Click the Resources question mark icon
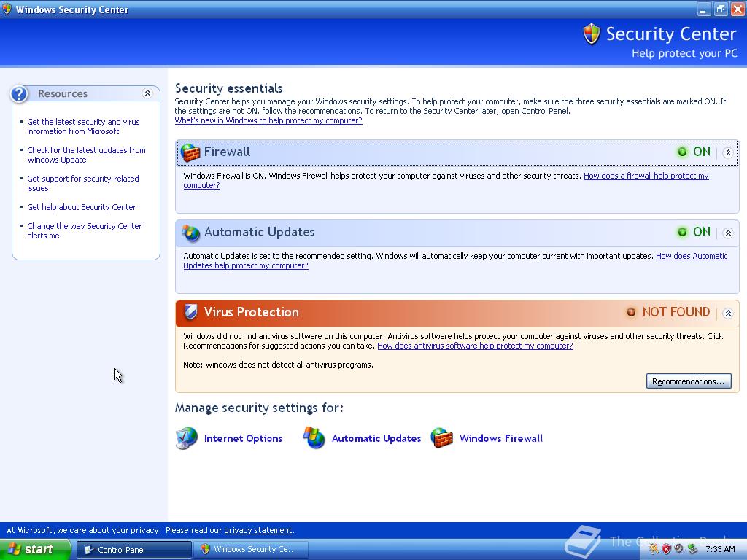The width and height of the screenshot is (747, 560). click(x=19, y=94)
